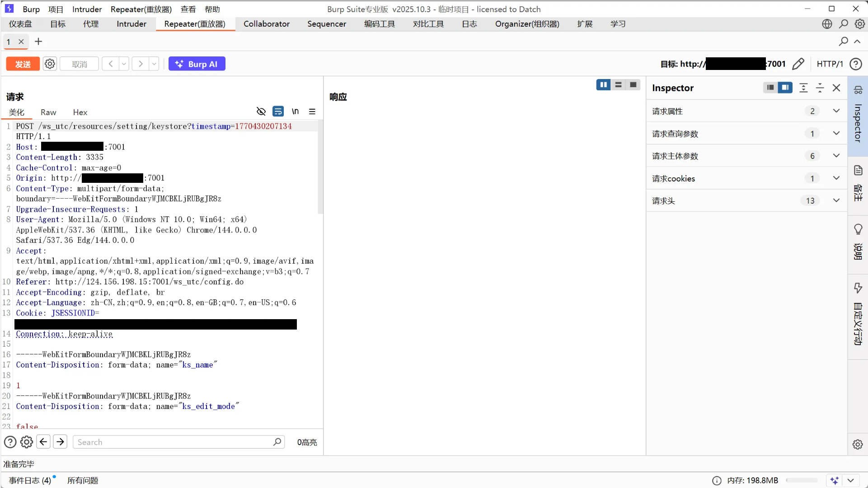Jump to next search match arrow
The width and height of the screenshot is (868, 488).
point(60,442)
